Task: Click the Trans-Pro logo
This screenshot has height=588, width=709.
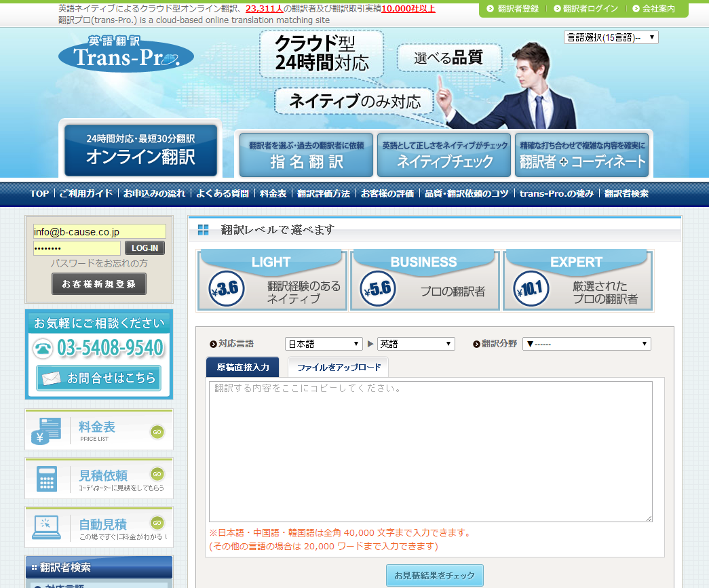Action: tap(126, 54)
